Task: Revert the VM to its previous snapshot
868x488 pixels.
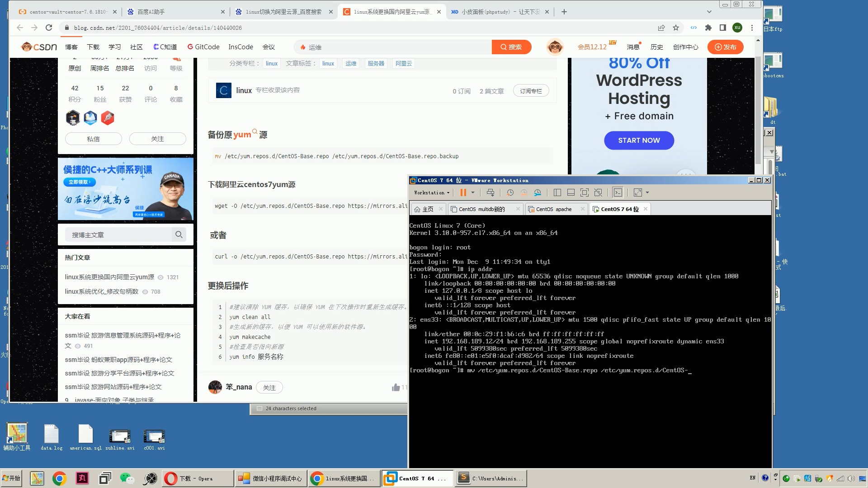Action: pyautogui.click(x=524, y=192)
